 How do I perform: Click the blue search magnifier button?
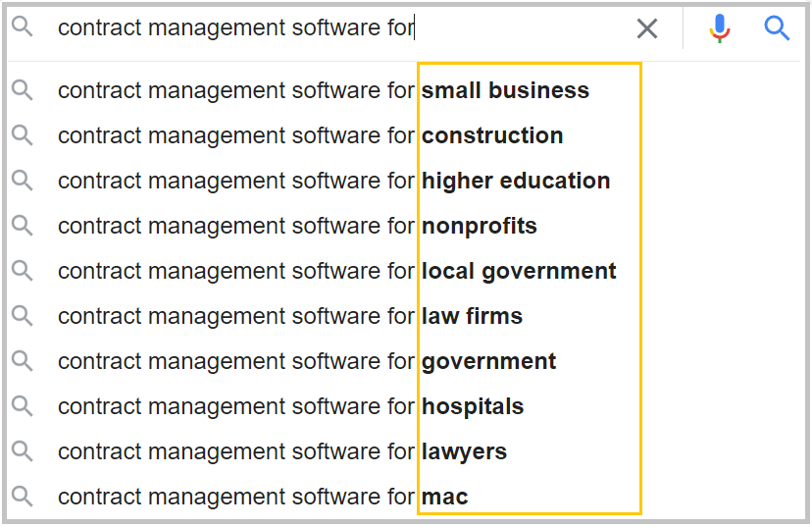[x=777, y=28]
